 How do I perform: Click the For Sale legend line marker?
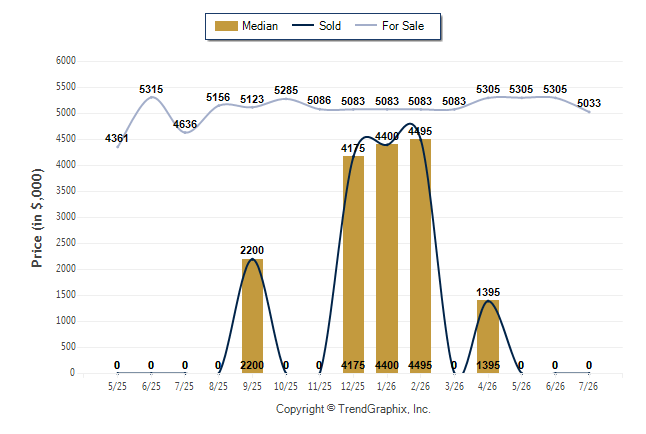point(366,25)
